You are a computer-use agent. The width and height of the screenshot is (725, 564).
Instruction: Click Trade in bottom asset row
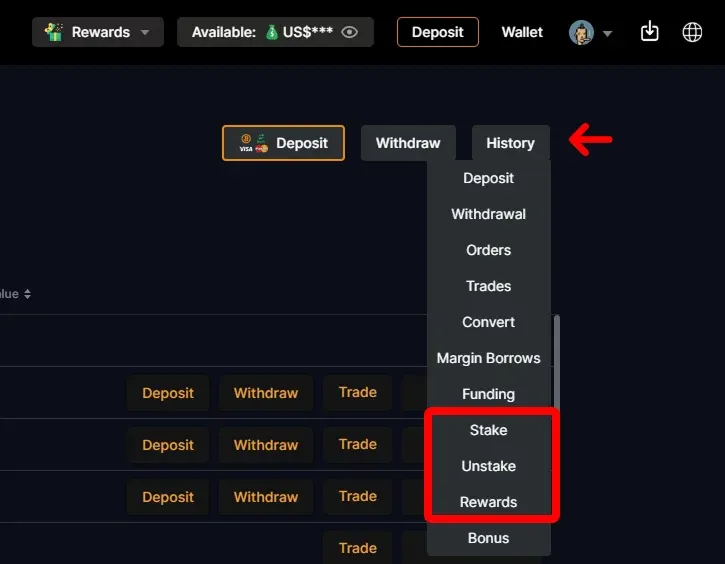[x=357, y=548]
